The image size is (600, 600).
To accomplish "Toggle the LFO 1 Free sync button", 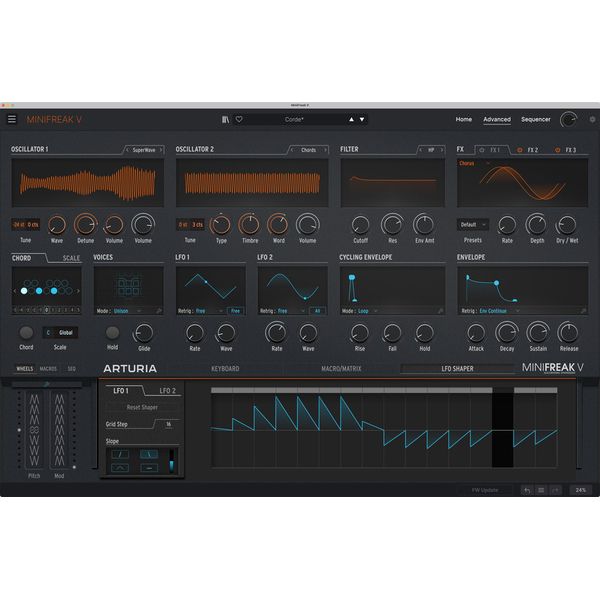I will tap(235, 311).
